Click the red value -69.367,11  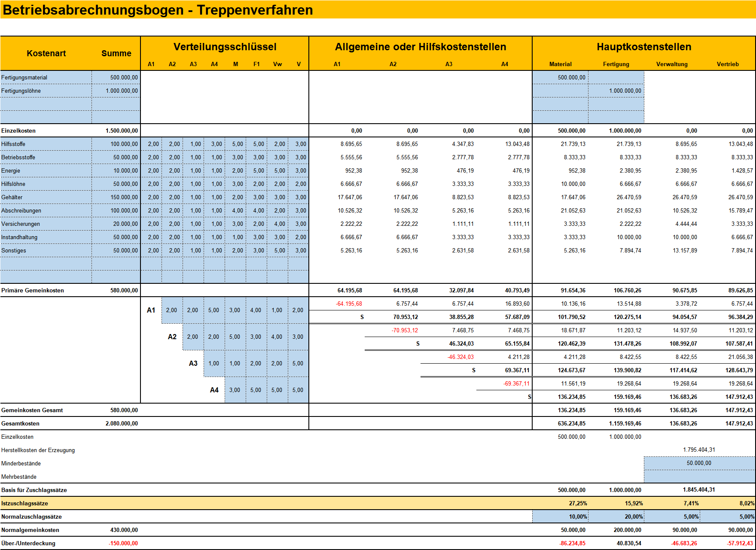pyautogui.click(x=516, y=383)
